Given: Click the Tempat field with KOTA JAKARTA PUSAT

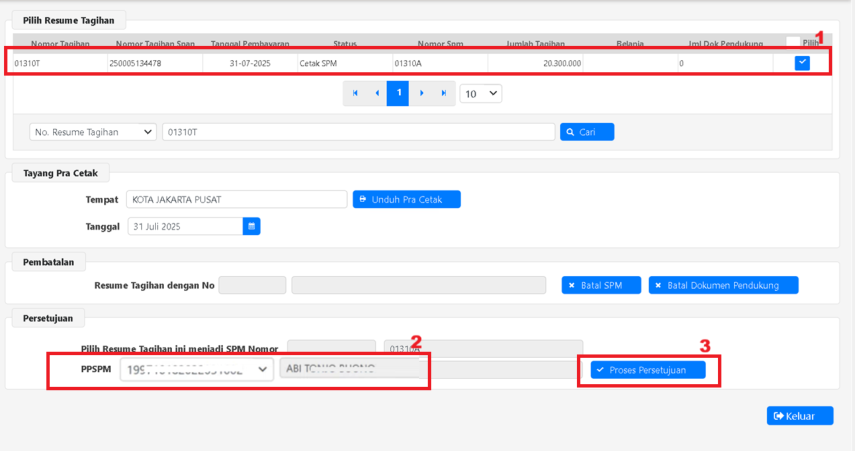Looking at the screenshot, I should pyautogui.click(x=237, y=199).
